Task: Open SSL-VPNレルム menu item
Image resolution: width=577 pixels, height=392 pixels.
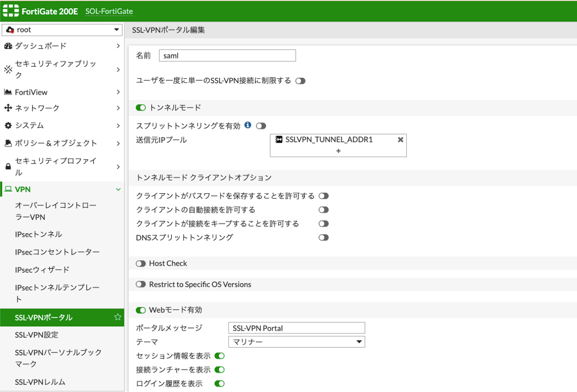Action: pos(62,382)
